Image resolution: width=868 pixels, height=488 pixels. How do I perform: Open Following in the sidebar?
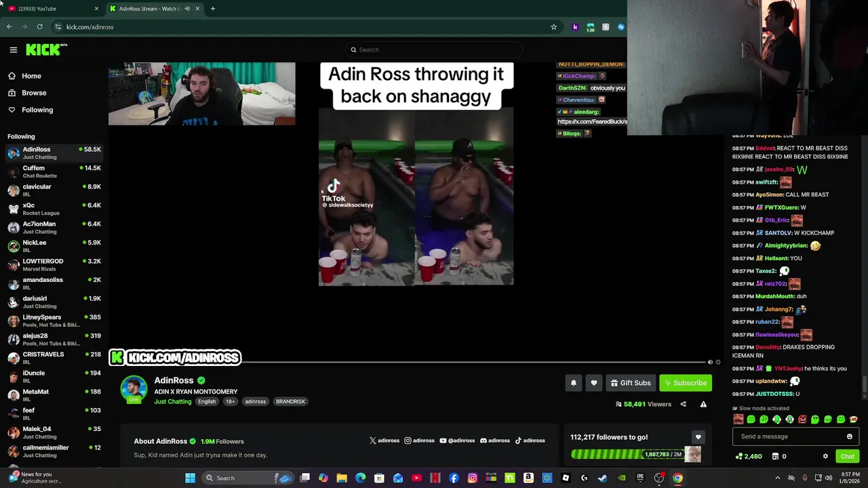pyautogui.click(x=37, y=110)
